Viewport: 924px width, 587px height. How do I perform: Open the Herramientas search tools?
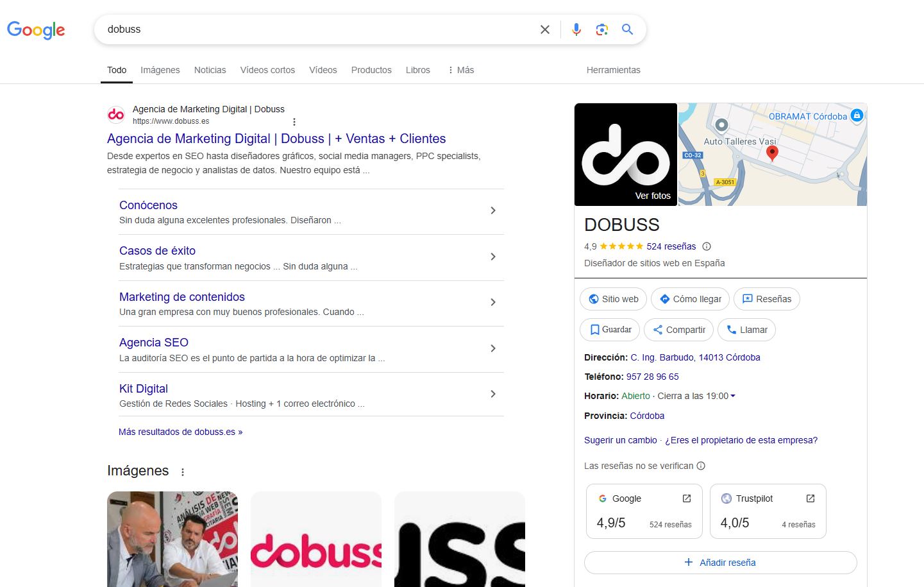(613, 70)
